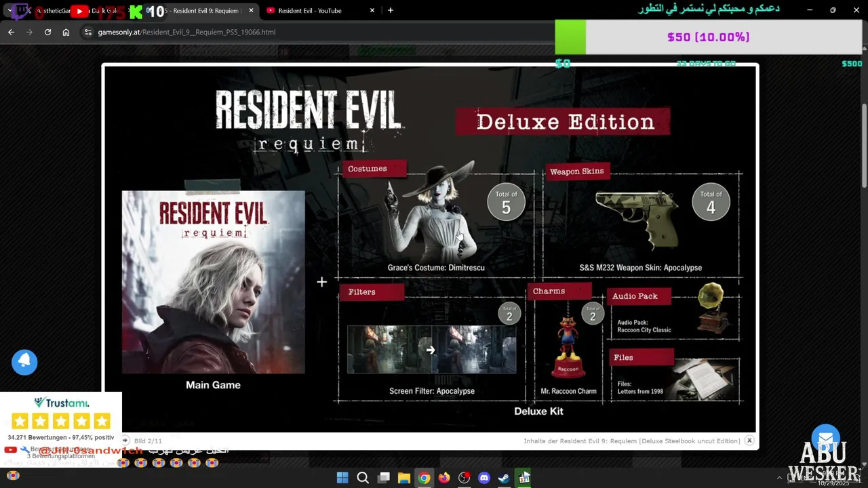Screen dimensions: 868x488
Task: Switch to the Resident Evil - YouTube tab
Action: click(x=309, y=11)
